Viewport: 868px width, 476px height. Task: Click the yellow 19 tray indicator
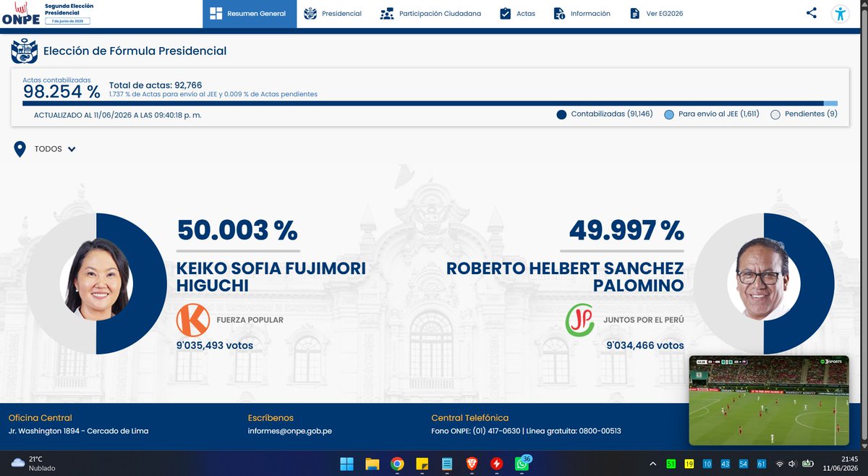coord(689,464)
